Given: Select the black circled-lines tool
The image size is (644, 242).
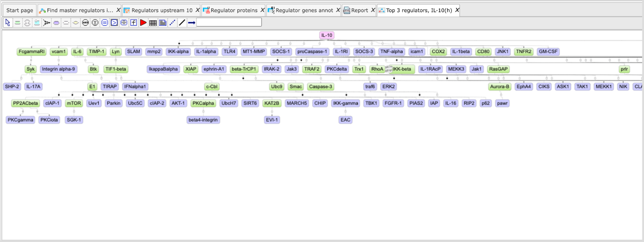Looking at the screenshot, I should [95, 23].
